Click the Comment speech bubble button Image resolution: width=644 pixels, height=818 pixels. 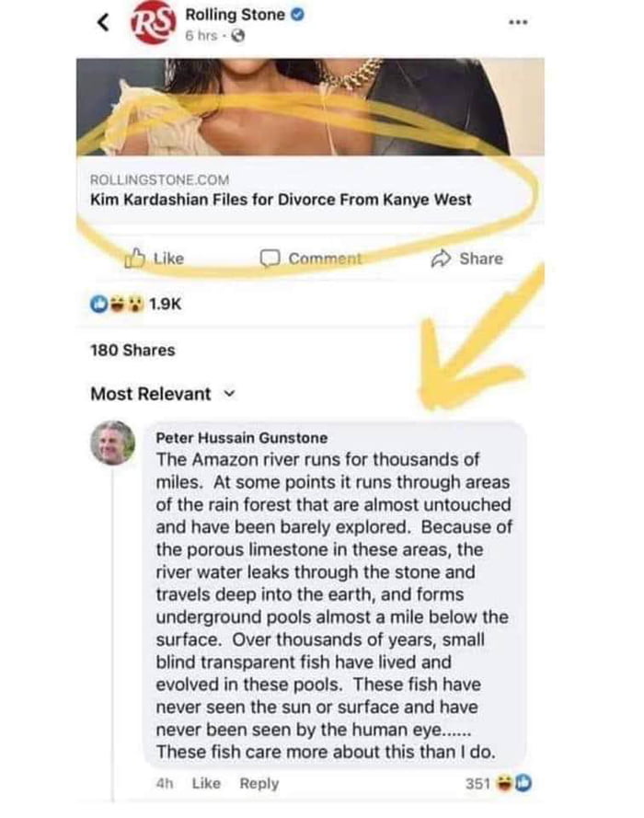coord(311,259)
